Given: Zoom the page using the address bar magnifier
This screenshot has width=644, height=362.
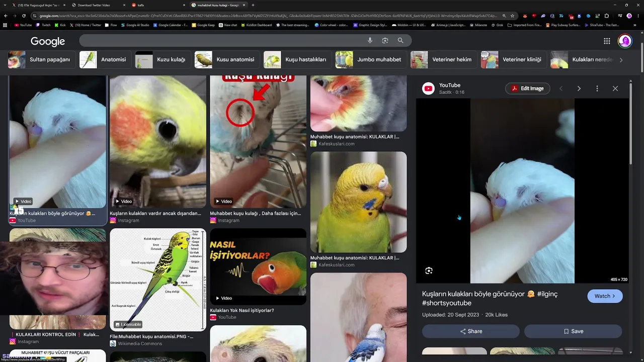Looking at the screenshot, I should pos(504,16).
